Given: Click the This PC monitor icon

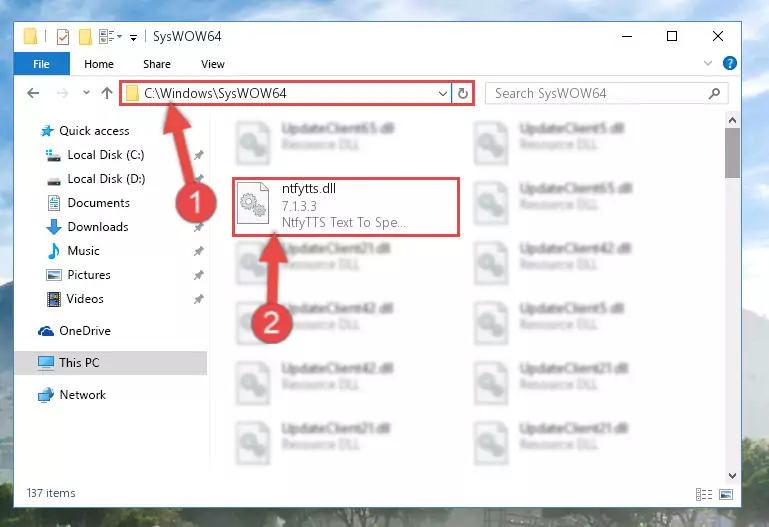Looking at the screenshot, I should [46, 363].
